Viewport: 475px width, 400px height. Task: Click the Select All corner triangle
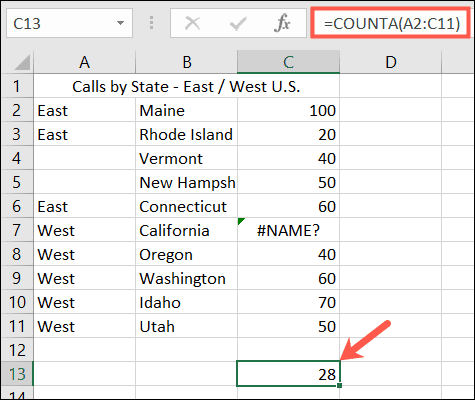(x=22, y=62)
